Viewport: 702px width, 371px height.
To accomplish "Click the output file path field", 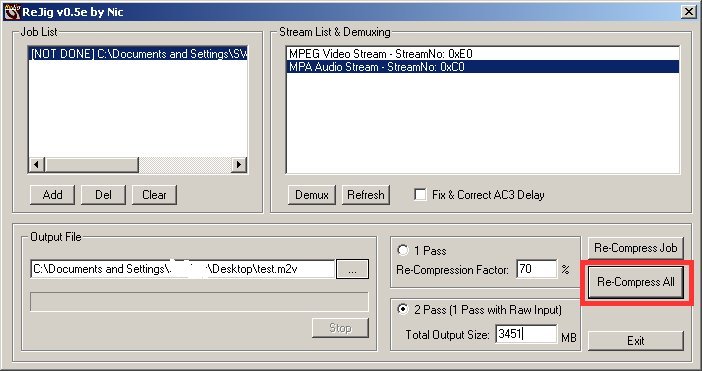I will click(183, 269).
